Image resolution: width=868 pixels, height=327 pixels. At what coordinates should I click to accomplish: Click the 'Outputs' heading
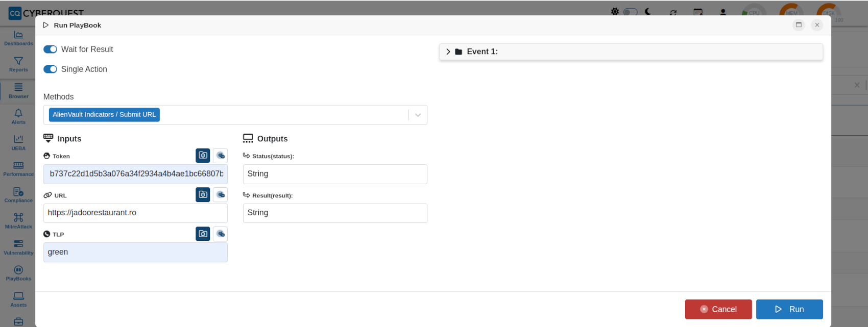click(272, 139)
